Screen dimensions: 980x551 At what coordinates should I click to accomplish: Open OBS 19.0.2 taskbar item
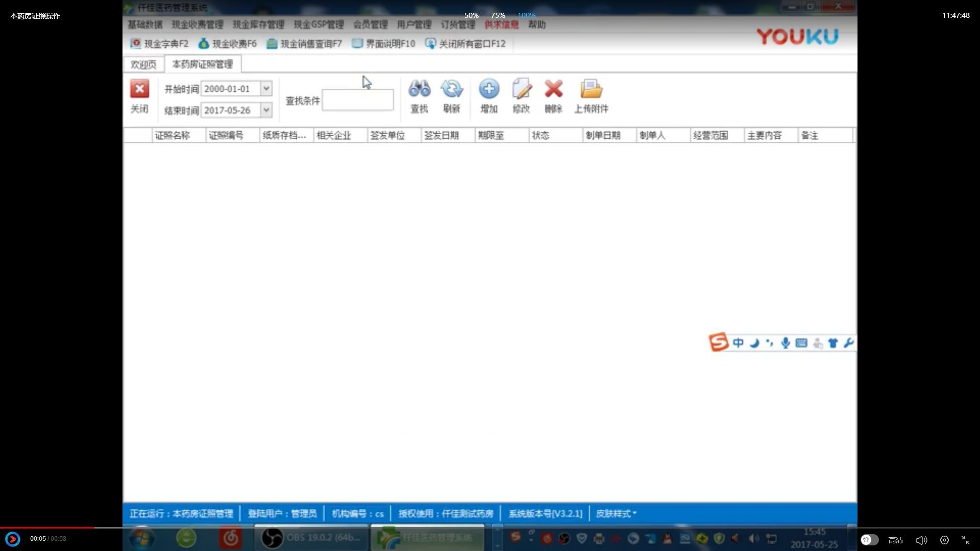pyautogui.click(x=311, y=538)
